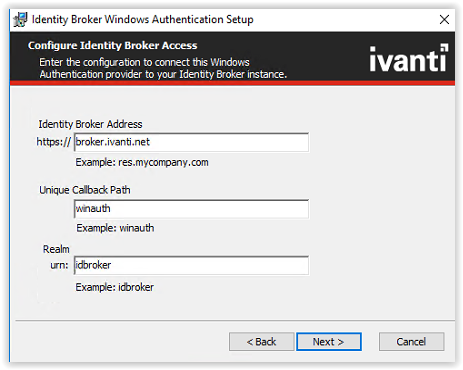Click the 'Realm' label

click(x=56, y=249)
